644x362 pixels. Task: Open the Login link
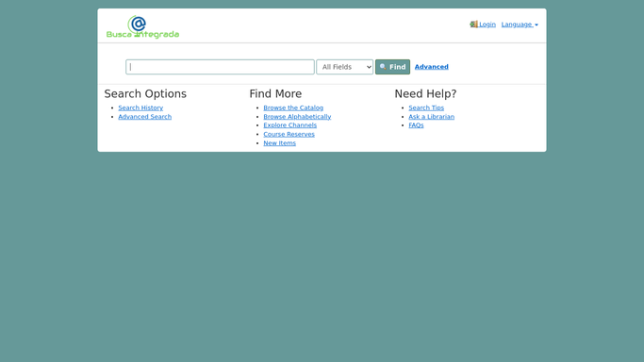487,25
